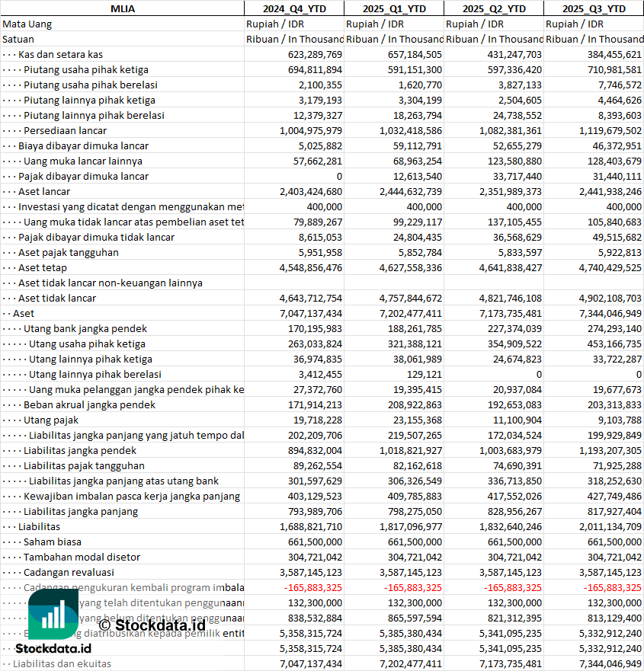This screenshot has height=671, width=644.
Task: Select Tambahan modal disetor label
Action: pyautogui.click(x=82, y=558)
